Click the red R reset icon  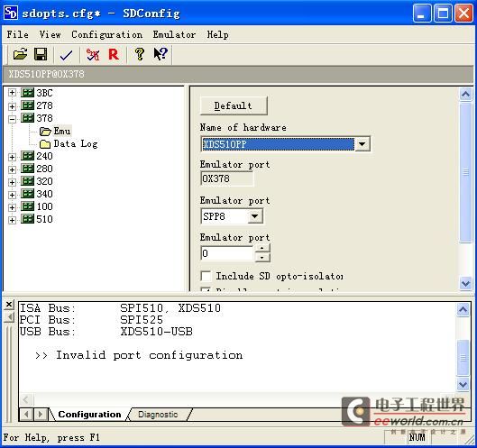point(114,55)
